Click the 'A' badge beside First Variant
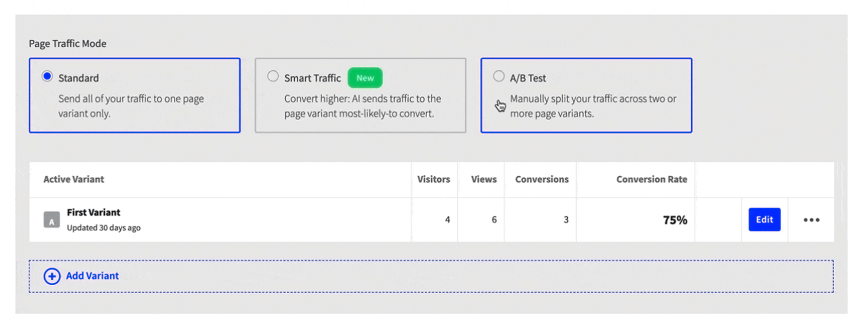This screenshot has height=330, width=868. click(x=51, y=220)
